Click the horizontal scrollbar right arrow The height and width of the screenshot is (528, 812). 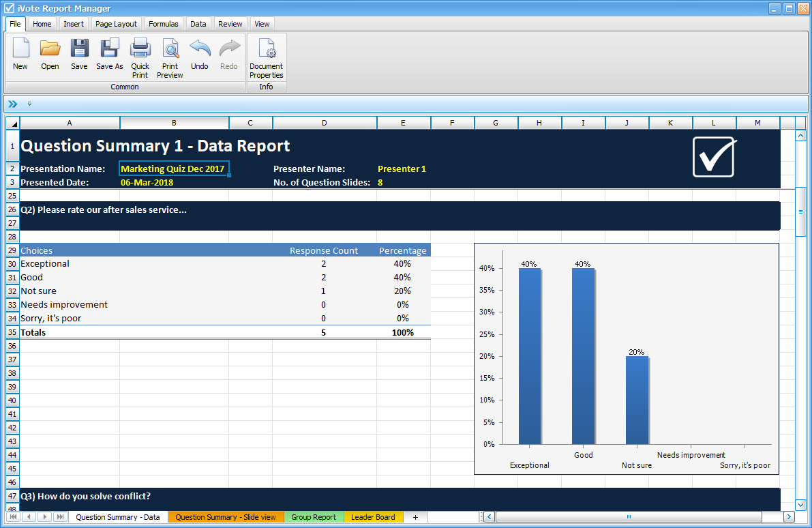[789, 517]
